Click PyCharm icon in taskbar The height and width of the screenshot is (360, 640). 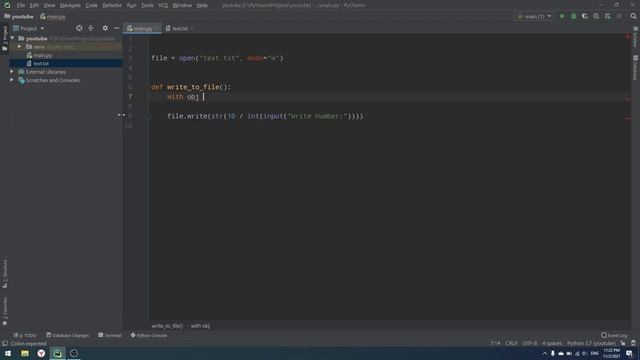tap(58, 353)
